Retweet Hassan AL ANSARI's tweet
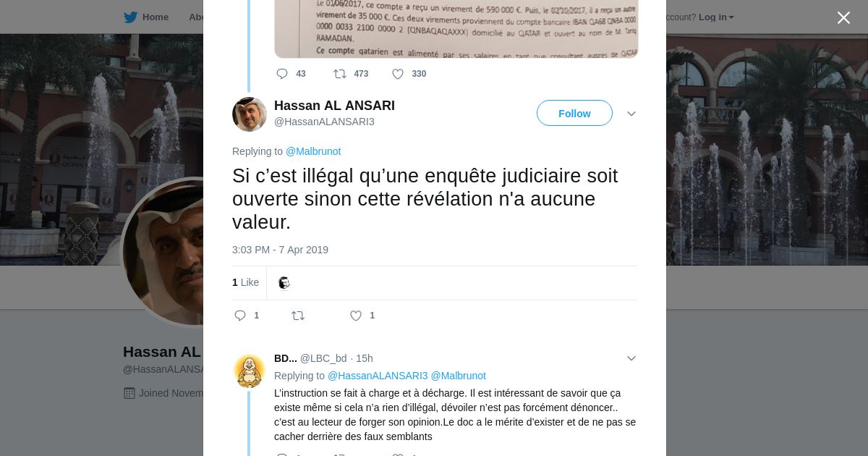This screenshot has width=868, height=456. coord(297,316)
